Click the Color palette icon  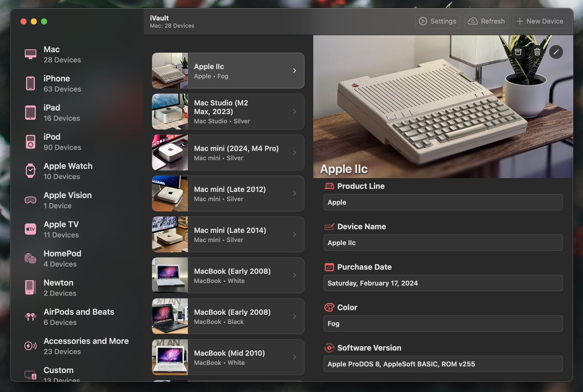pyautogui.click(x=329, y=307)
